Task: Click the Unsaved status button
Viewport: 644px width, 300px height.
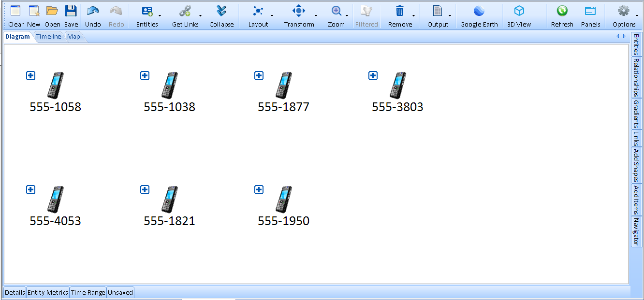Action: [x=120, y=292]
